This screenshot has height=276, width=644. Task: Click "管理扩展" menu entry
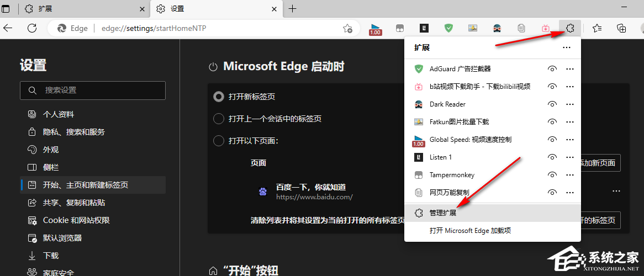click(x=443, y=213)
